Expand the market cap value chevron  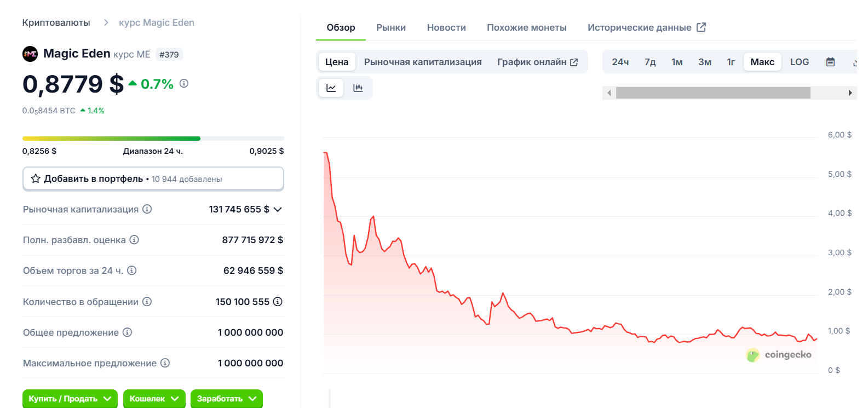[x=278, y=209]
